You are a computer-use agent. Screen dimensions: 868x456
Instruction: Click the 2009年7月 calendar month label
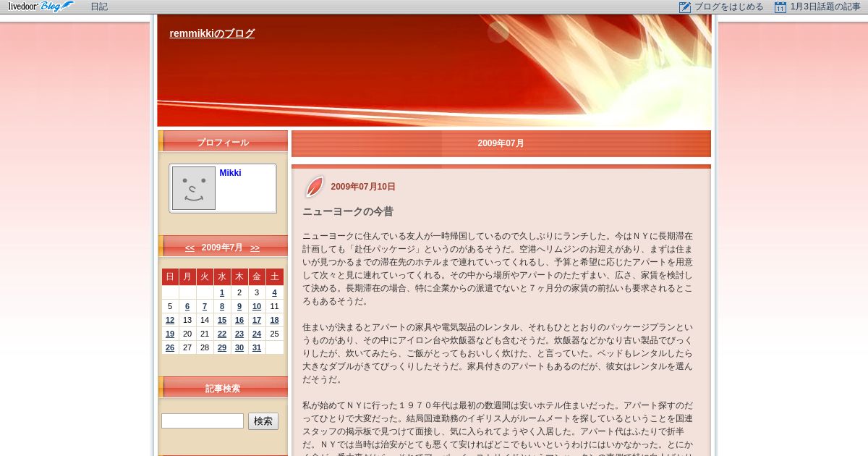(x=222, y=248)
